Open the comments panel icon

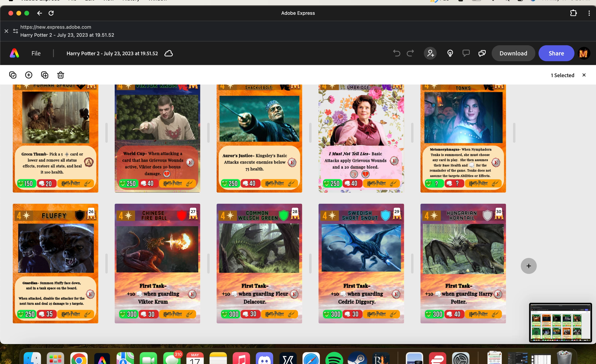point(466,53)
